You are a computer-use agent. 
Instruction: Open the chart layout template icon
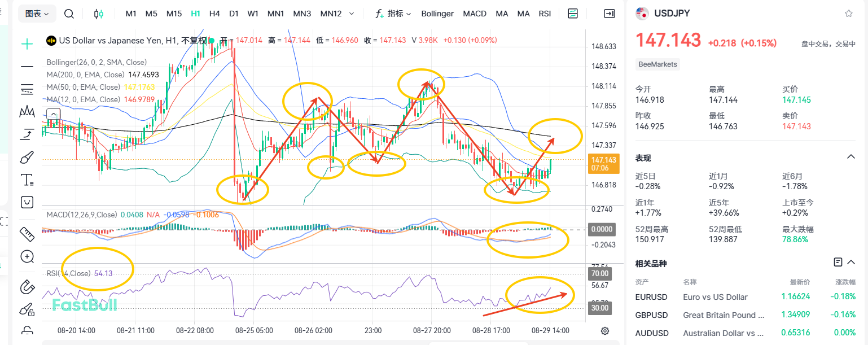(x=573, y=14)
